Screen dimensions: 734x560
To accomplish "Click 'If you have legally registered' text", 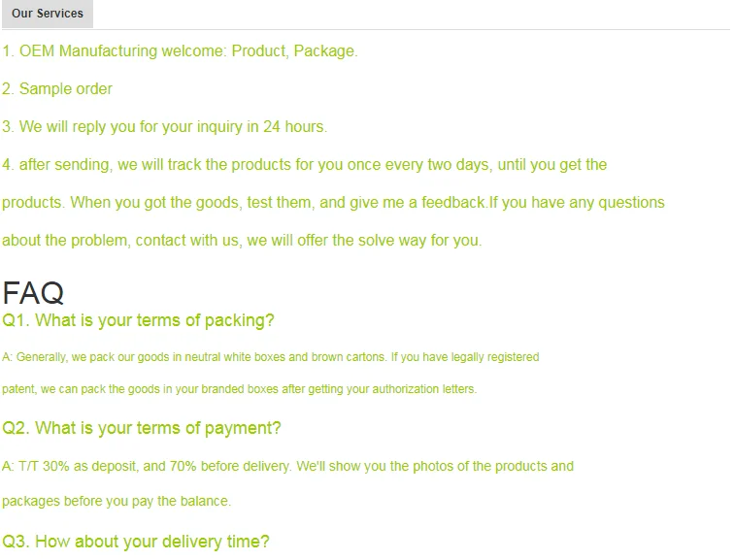I will click(466, 357).
